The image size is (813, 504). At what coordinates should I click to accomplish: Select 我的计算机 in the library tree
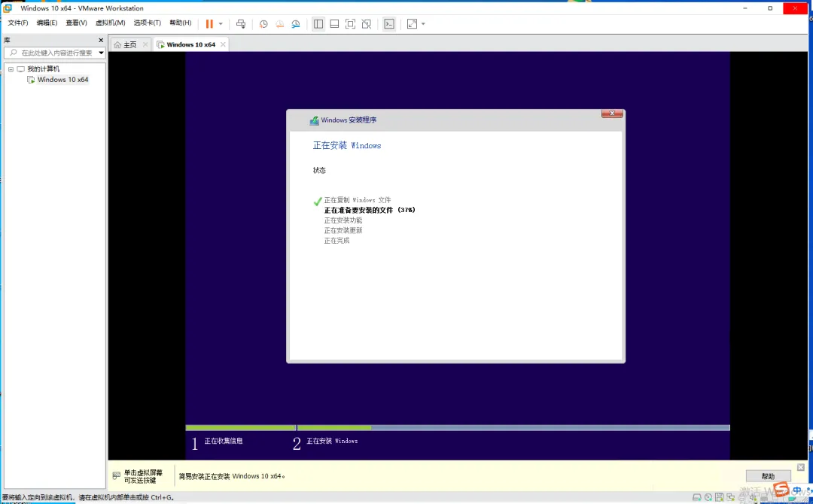click(43, 69)
